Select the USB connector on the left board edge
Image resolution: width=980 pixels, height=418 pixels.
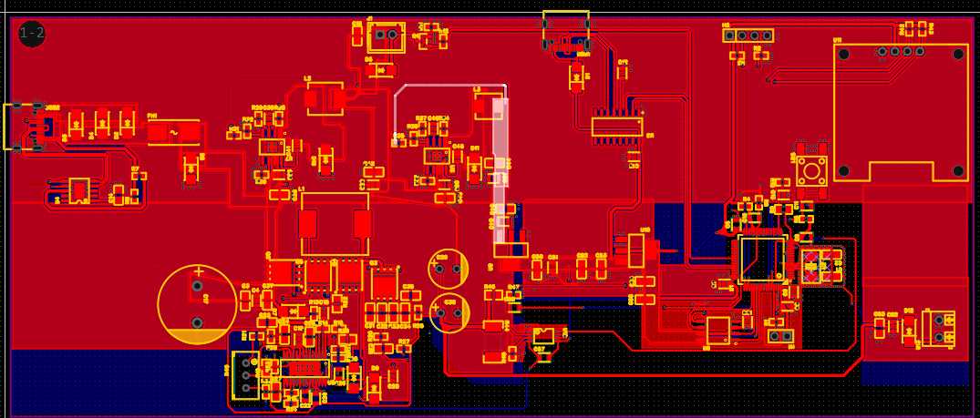click(x=26, y=127)
